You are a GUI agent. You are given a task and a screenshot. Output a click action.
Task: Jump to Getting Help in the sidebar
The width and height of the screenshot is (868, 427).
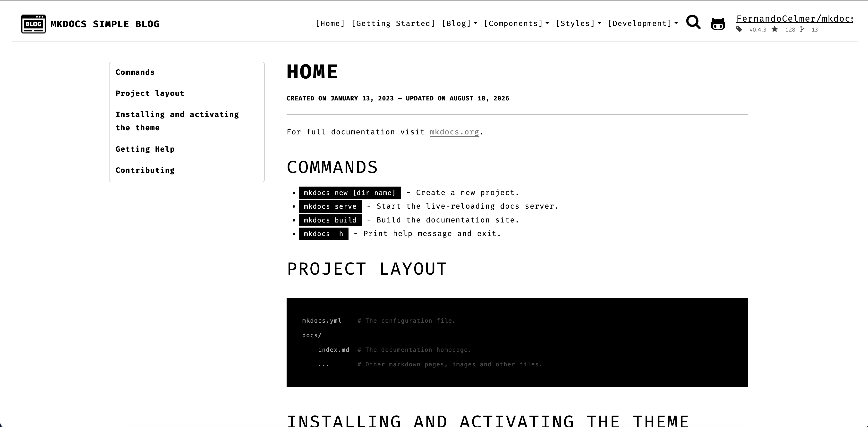pos(145,149)
